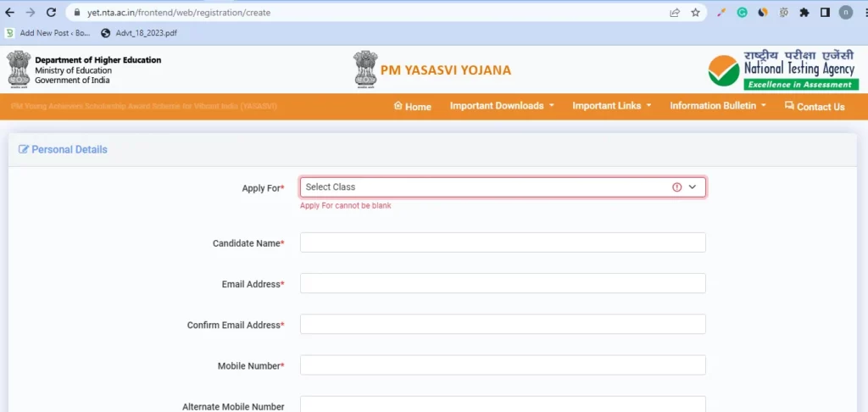Click the National Testing Agency logo

[783, 70]
